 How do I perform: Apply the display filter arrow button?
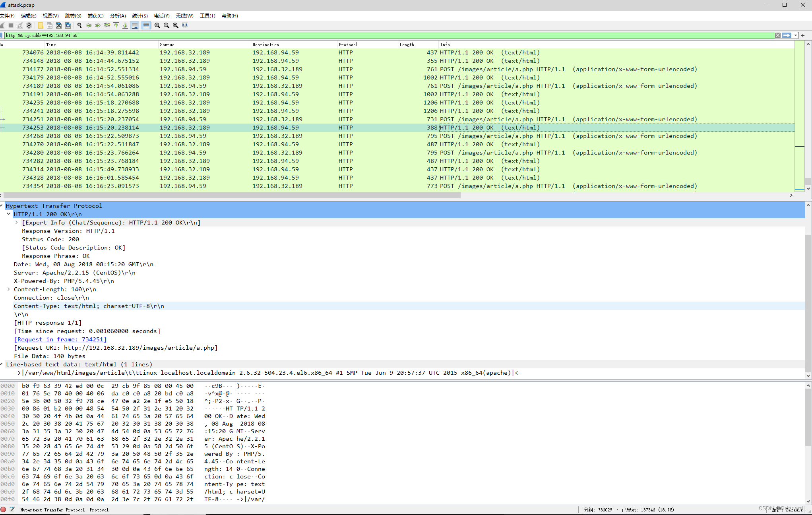(x=787, y=35)
